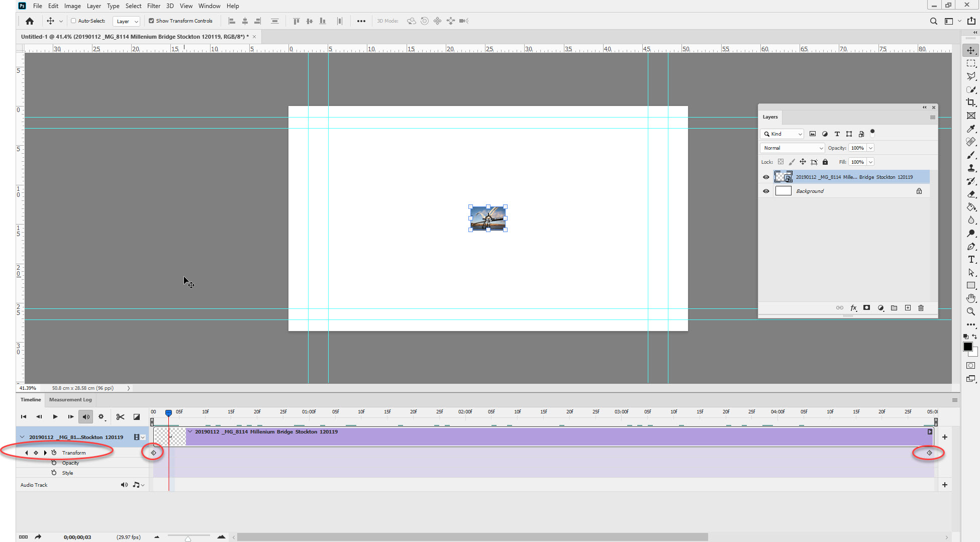This screenshot has height=542, width=980.
Task: Convert to frame animation icon
Action: coord(23,537)
